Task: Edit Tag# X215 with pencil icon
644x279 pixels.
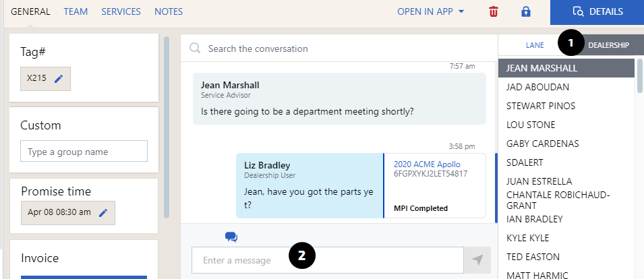Action: click(x=59, y=79)
